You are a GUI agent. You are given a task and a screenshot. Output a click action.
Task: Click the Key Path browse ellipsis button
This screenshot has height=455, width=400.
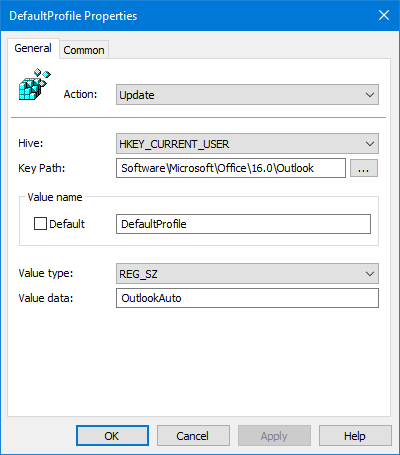pos(364,168)
